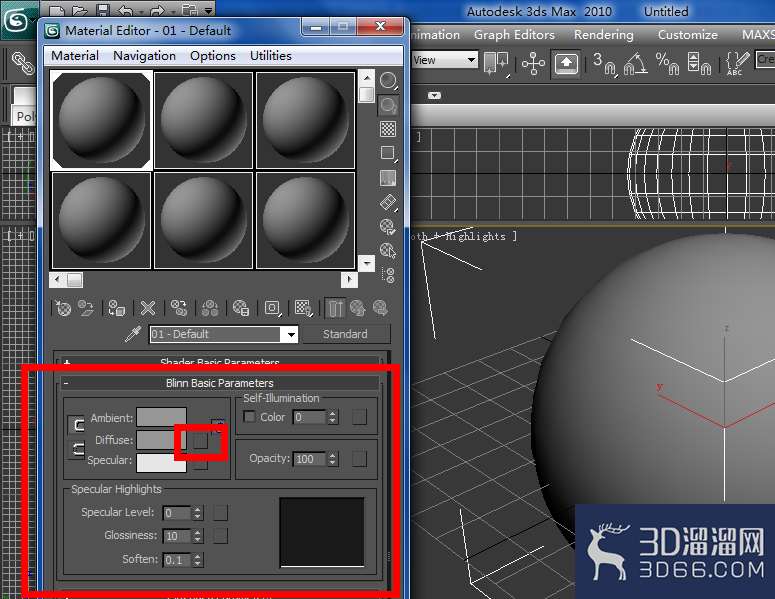
Task: Open the Material/Map Navigator icon
Action: pyautogui.click(x=388, y=275)
